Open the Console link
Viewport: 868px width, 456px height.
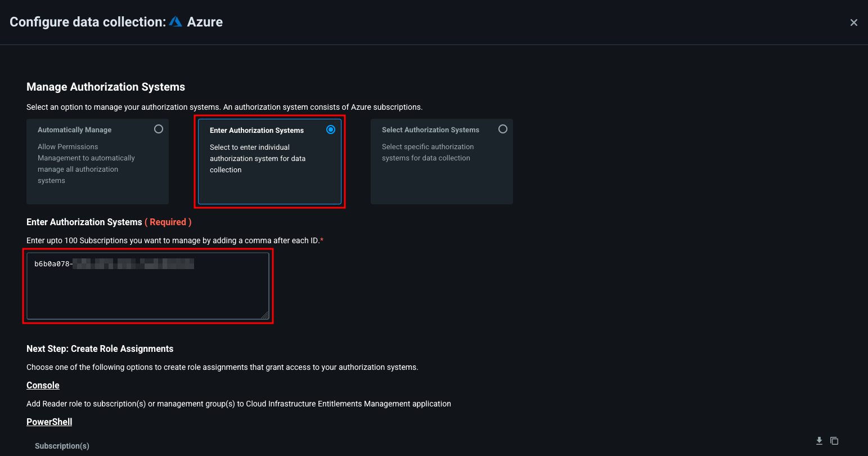click(x=43, y=385)
